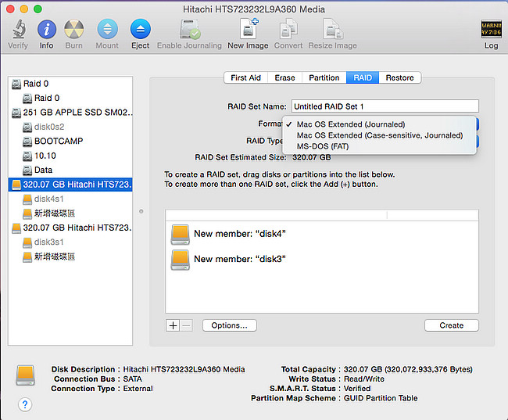Click the "RAID Set Estimated Size: 320.07 GB" value
This screenshot has width=508, height=420.
coord(312,157)
